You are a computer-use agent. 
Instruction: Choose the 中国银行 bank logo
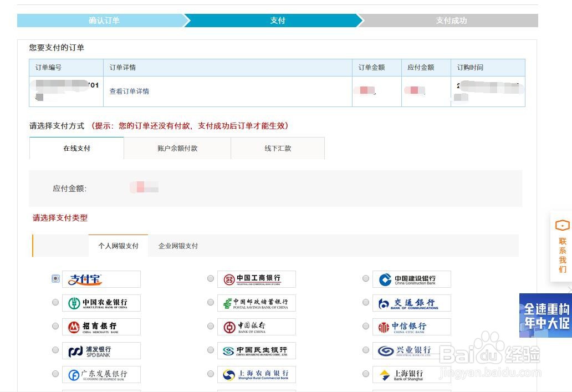click(257, 327)
